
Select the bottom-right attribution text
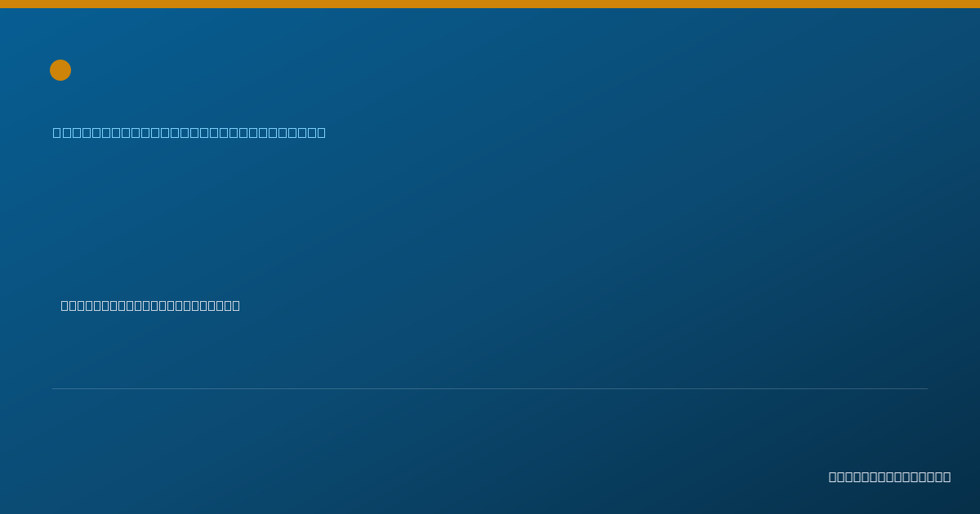pos(889,476)
